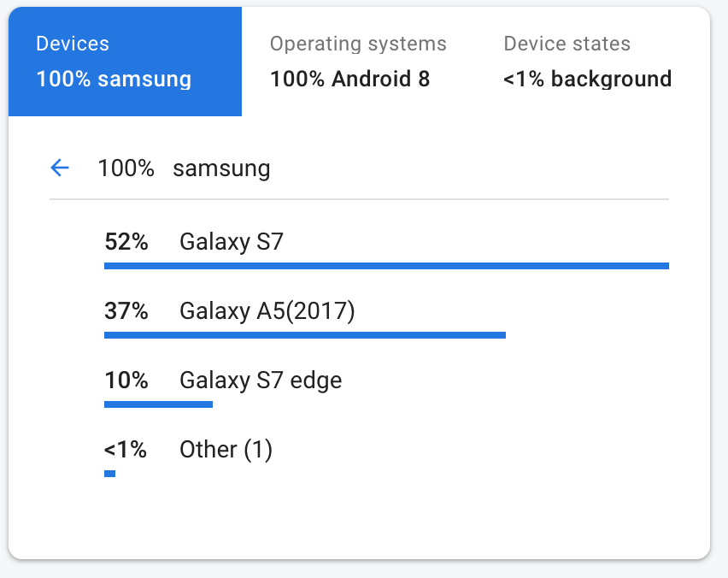
Task: Click the 100% Android 8 summary text
Action: click(349, 80)
